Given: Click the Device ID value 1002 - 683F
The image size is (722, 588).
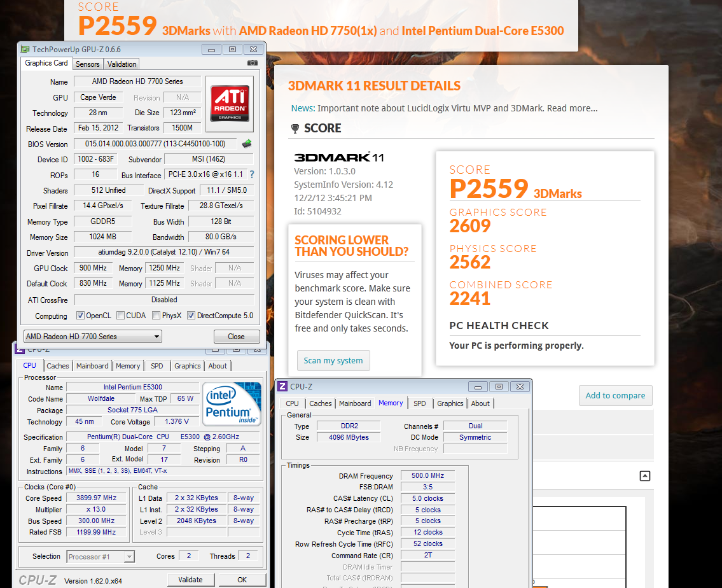Looking at the screenshot, I should [x=96, y=159].
